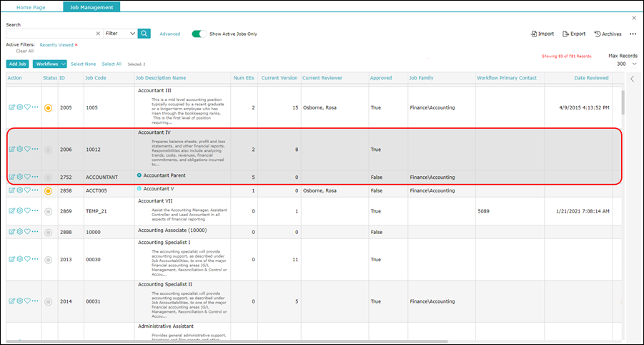
Task: Clear the search box with the X icon
Action: point(98,34)
